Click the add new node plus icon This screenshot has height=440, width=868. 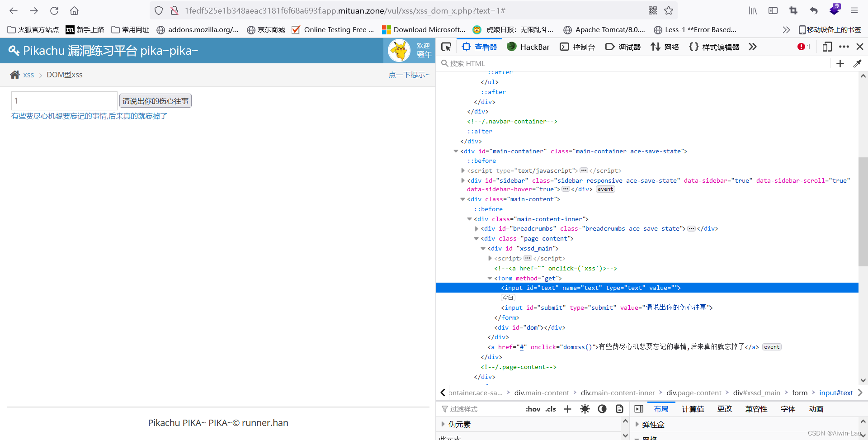[840, 64]
